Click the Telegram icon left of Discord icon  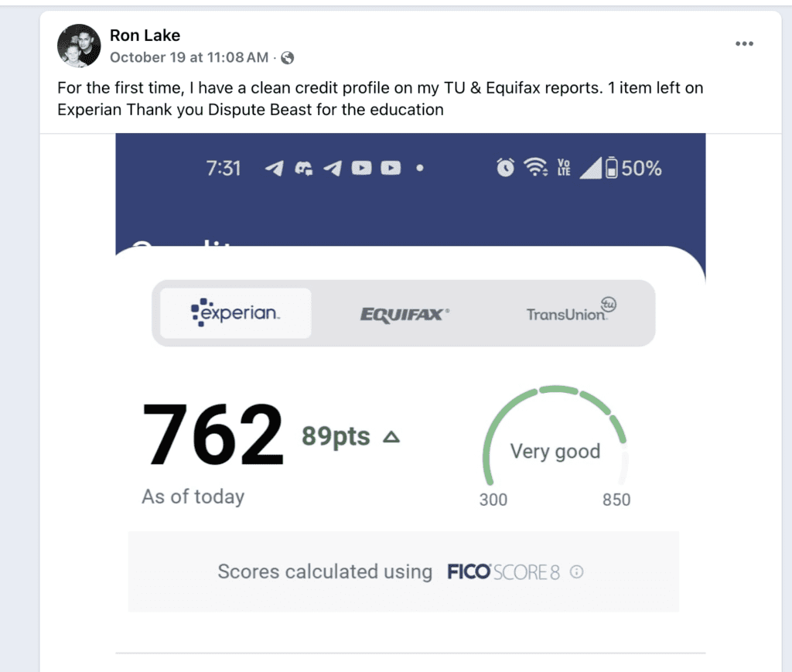click(274, 169)
